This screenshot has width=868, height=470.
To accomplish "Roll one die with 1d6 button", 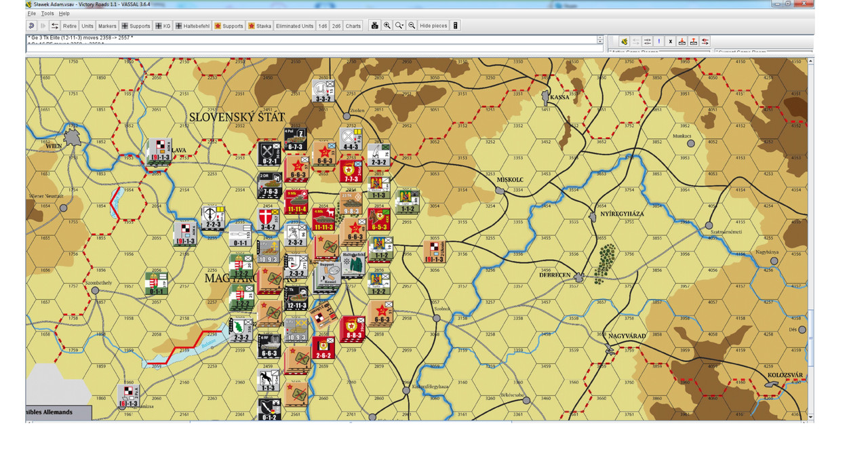I will click(x=323, y=26).
